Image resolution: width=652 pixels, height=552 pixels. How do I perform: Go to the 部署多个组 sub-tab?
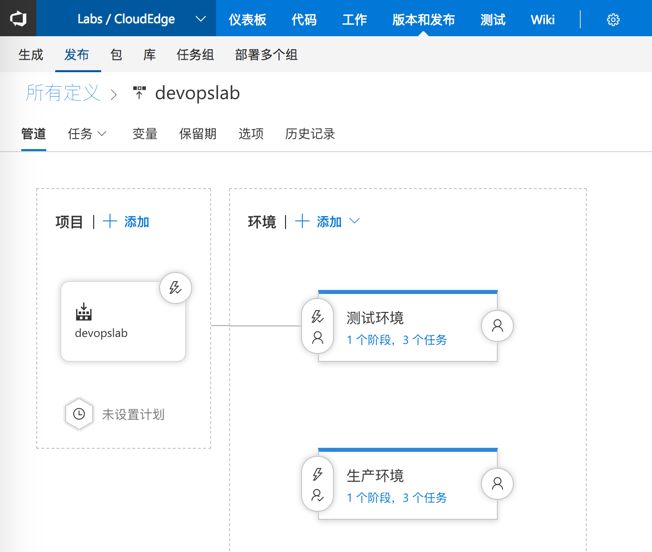pyautogui.click(x=266, y=54)
